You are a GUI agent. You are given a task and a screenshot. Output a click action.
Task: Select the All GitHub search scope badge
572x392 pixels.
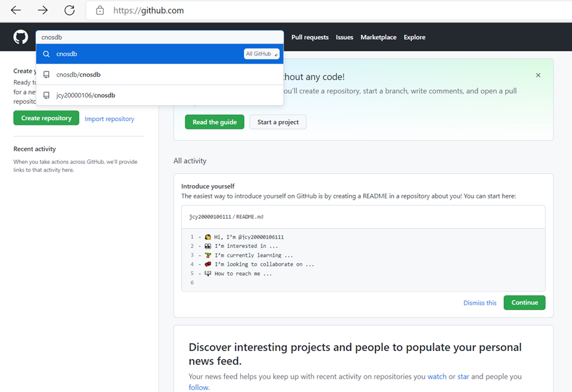pyautogui.click(x=262, y=54)
